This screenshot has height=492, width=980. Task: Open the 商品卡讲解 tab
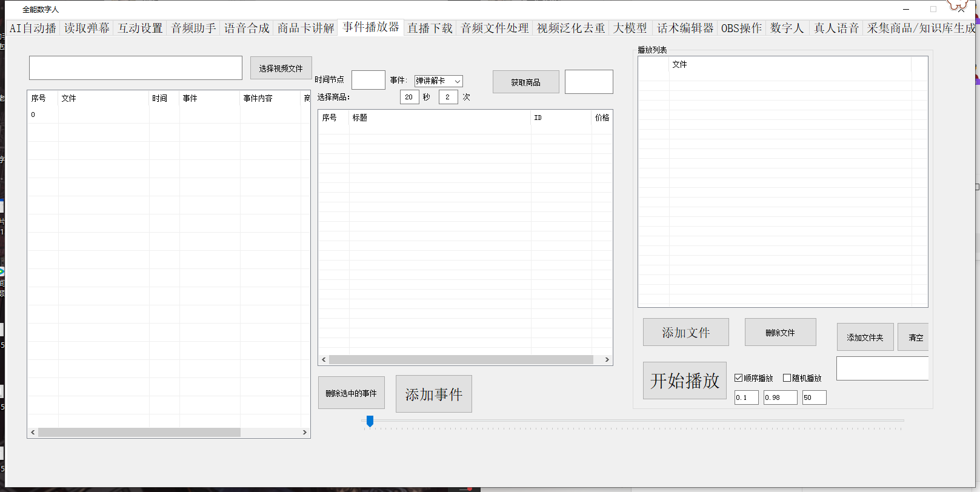coord(305,28)
